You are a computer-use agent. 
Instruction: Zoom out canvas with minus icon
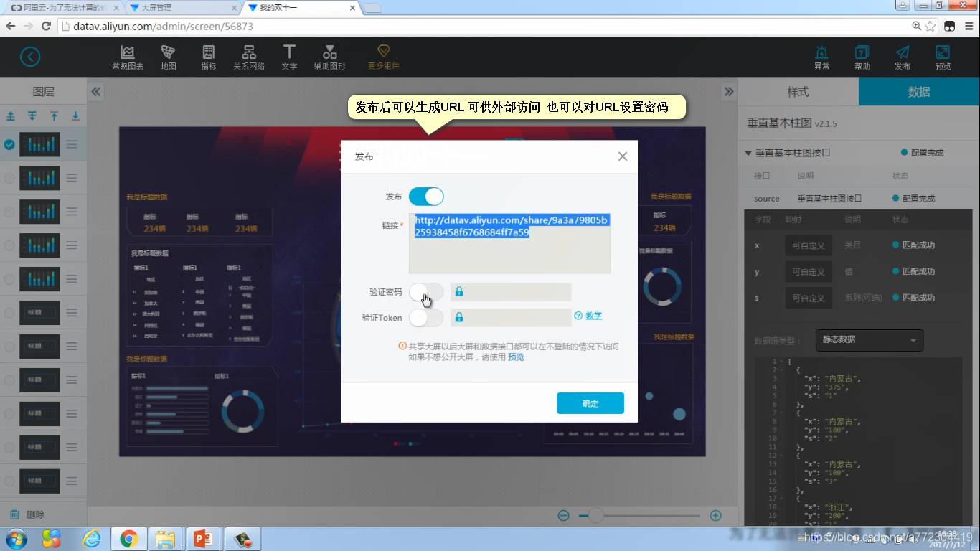coord(564,515)
